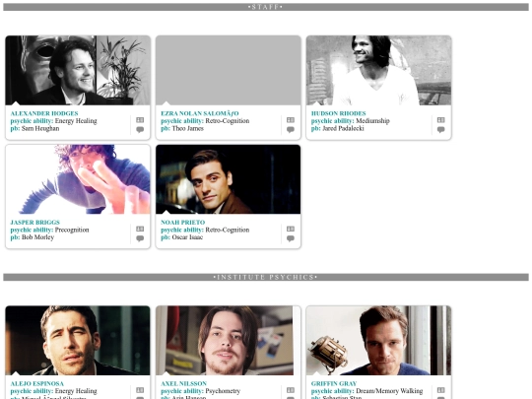This screenshot has height=399, width=532.
Task: Select 'pb: Bob Morley' text
Action: click(33, 237)
